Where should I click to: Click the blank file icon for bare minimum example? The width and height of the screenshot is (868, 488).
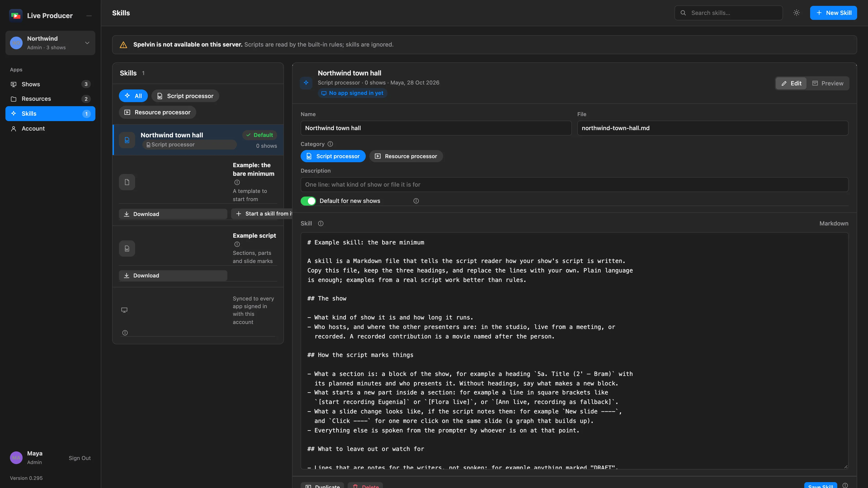(x=127, y=182)
